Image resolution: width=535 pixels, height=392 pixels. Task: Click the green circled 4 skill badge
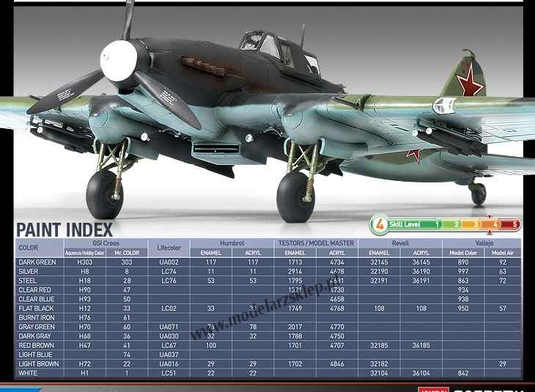pyautogui.click(x=380, y=224)
